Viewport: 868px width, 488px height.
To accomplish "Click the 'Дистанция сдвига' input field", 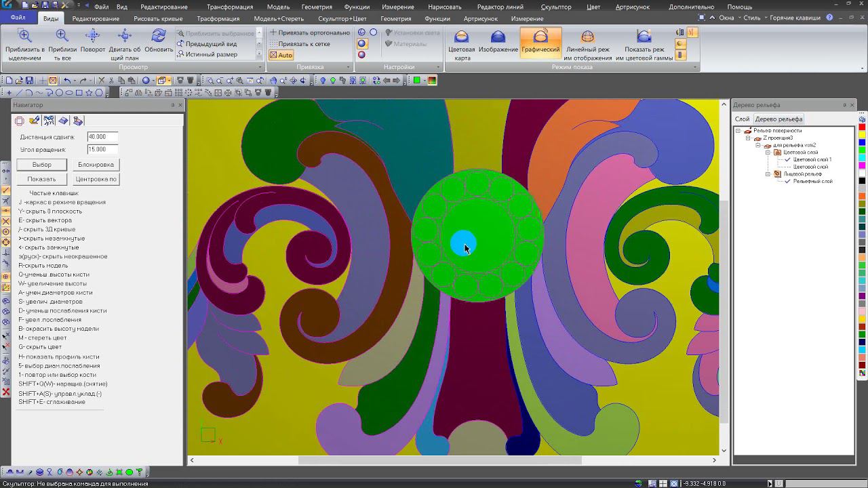I will pyautogui.click(x=102, y=137).
